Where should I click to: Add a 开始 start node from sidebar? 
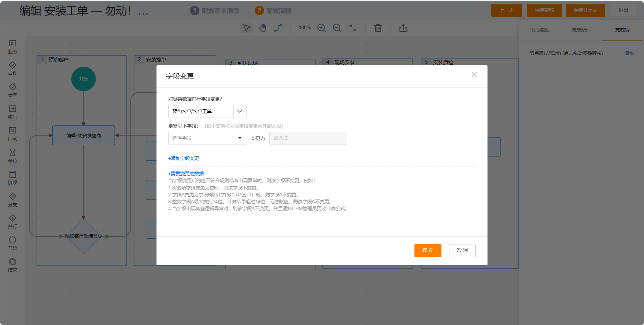[x=12, y=244]
